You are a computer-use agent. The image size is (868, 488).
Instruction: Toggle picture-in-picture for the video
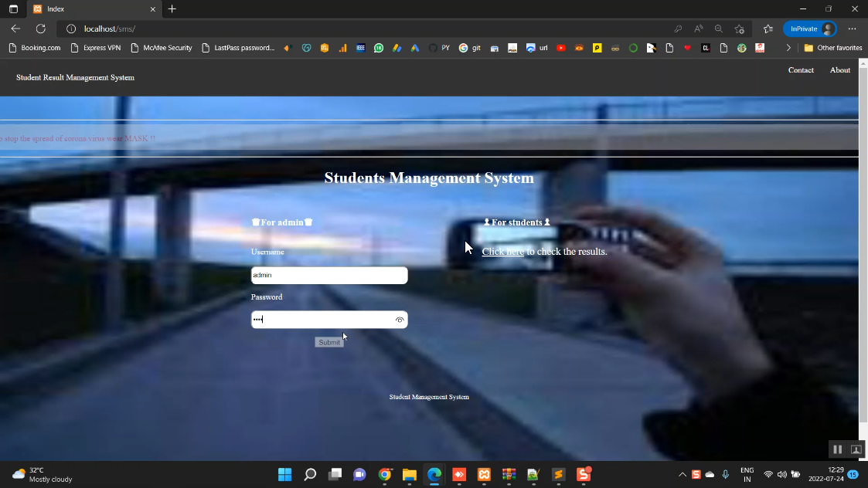(x=856, y=449)
